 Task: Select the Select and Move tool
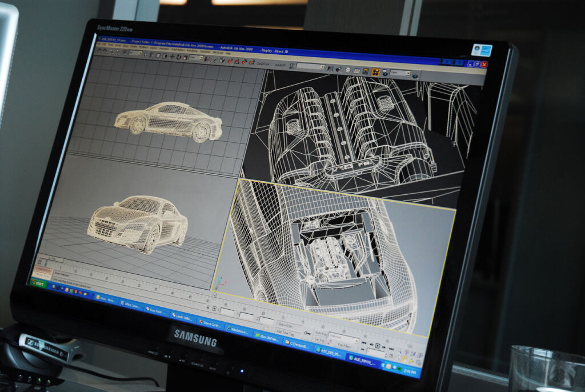click(x=172, y=57)
